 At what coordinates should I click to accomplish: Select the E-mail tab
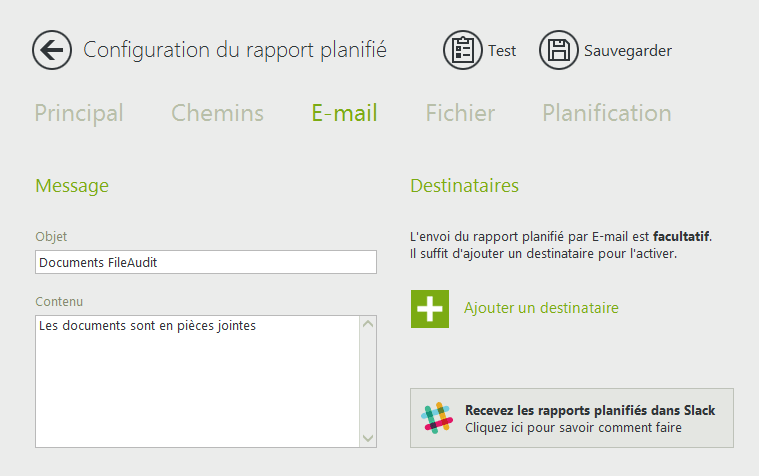pos(344,113)
